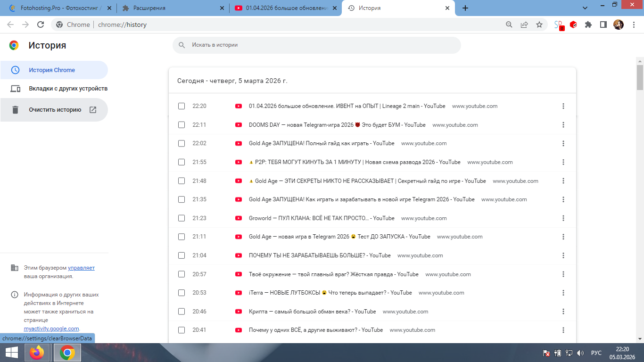Open the Chrome three-dot main menu

633,25
